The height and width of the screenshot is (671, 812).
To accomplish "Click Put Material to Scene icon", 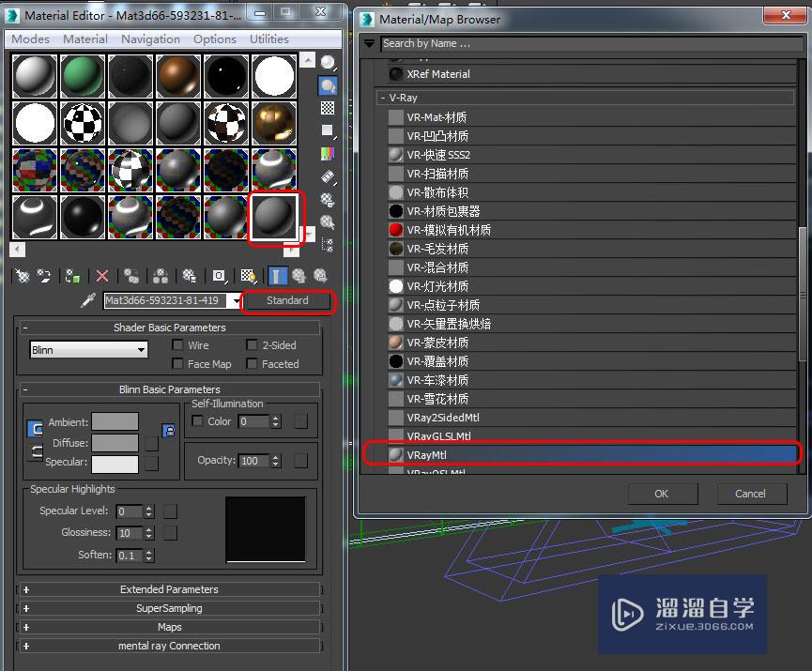I will tap(44, 276).
